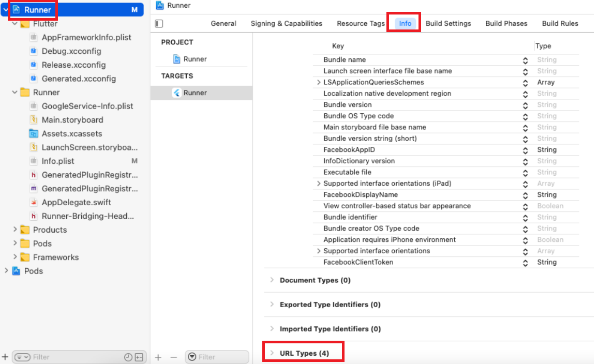Click the add plus button in navigator footer
This screenshot has width=598, height=364.
[x=5, y=357]
